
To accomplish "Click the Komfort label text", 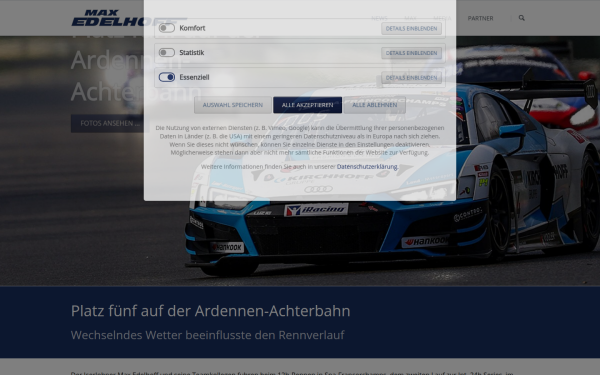I will tap(192, 28).
